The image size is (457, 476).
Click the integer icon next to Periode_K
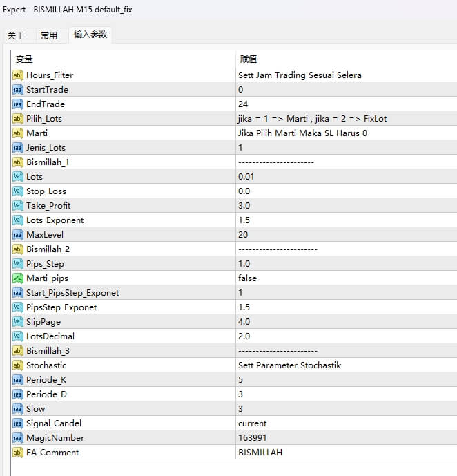click(17, 379)
